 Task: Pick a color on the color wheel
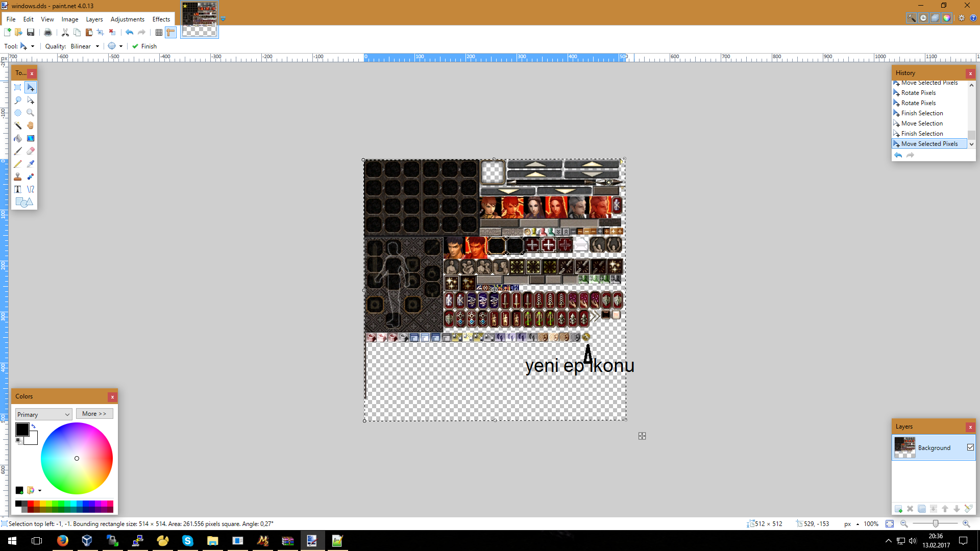pos(77,458)
